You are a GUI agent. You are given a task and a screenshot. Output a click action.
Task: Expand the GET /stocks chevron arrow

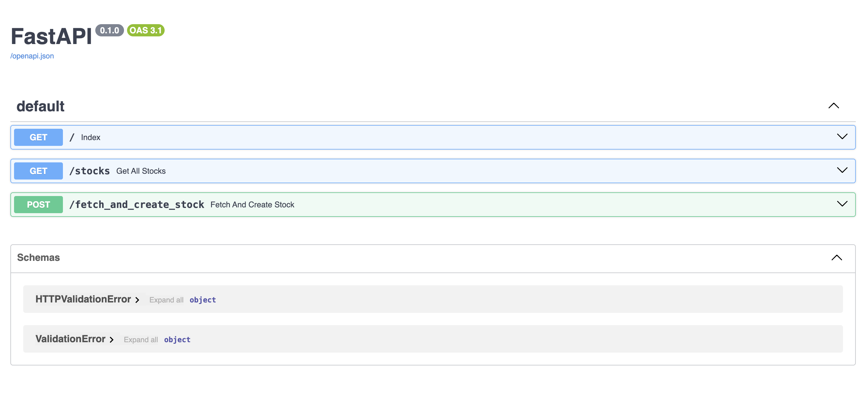point(842,171)
